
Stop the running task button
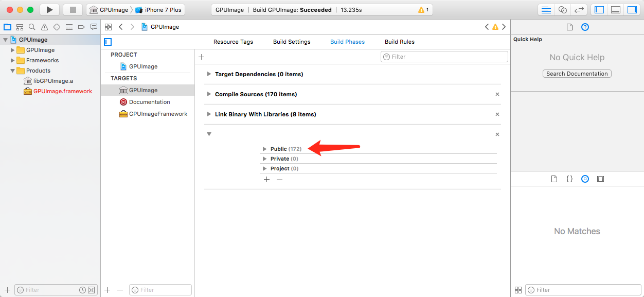click(x=73, y=10)
